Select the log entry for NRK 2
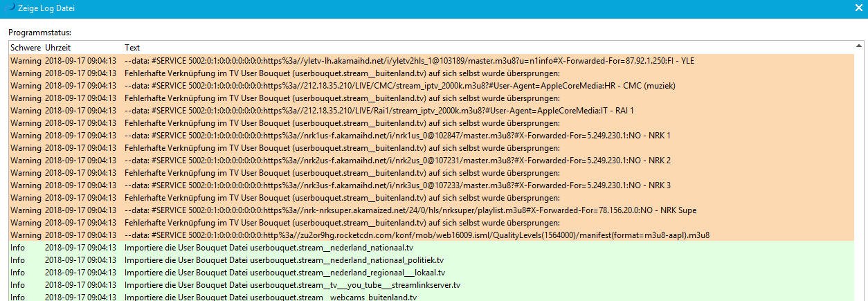Image resolution: width=868 pixels, height=301 pixels. 397,161
